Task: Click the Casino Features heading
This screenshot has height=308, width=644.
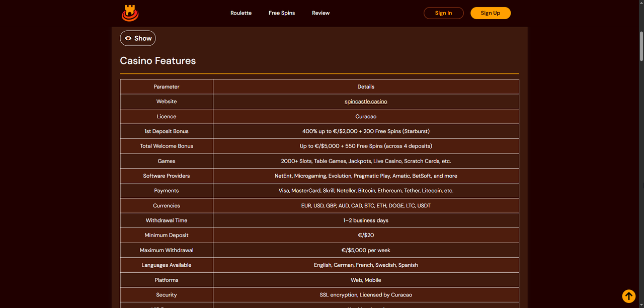Action: 158,61
